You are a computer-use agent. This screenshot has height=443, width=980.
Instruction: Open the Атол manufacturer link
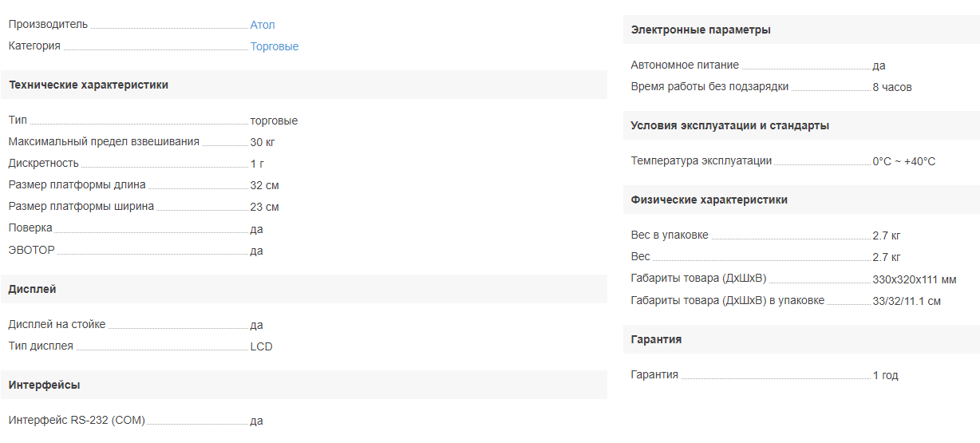[x=263, y=25]
